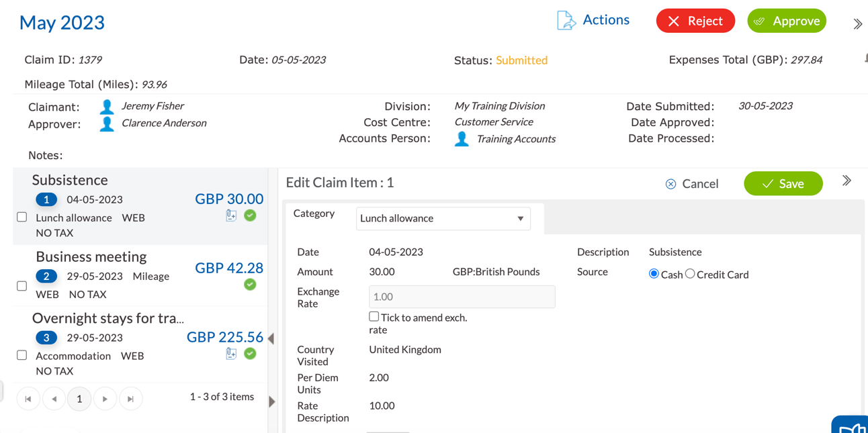Open the Category Lunch allowance dropdown
868x433 pixels.
click(x=443, y=219)
